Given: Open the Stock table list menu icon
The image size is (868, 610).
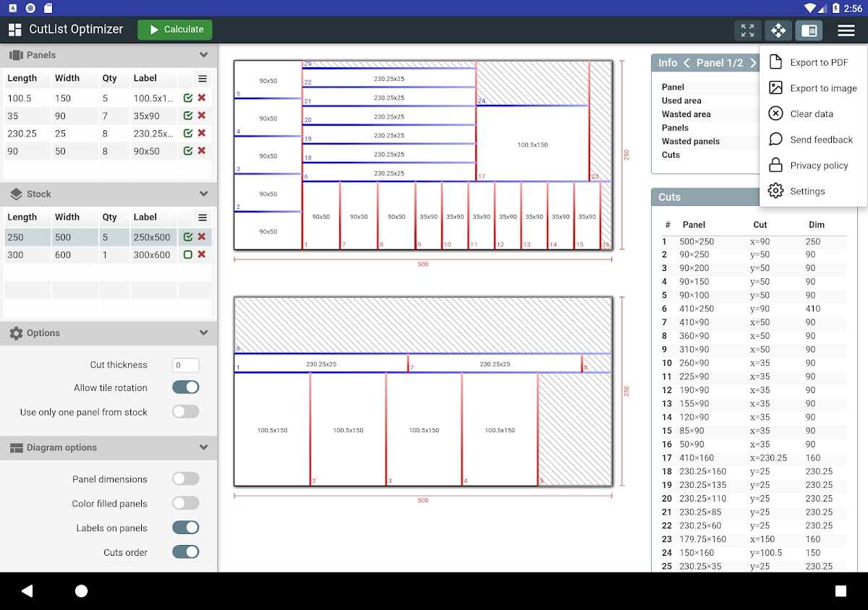Looking at the screenshot, I should (x=203, y=218).
